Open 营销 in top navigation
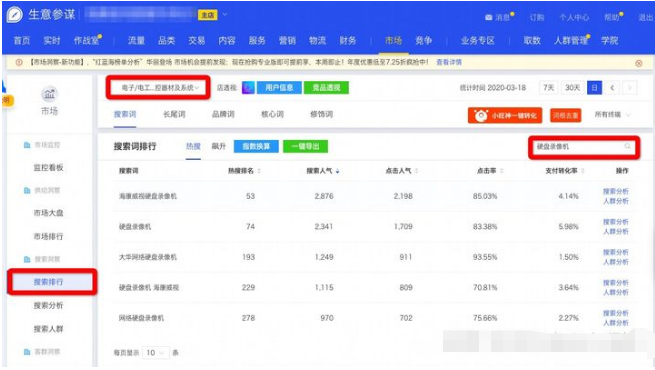655x370 pixels. click(x=287, y=41)
